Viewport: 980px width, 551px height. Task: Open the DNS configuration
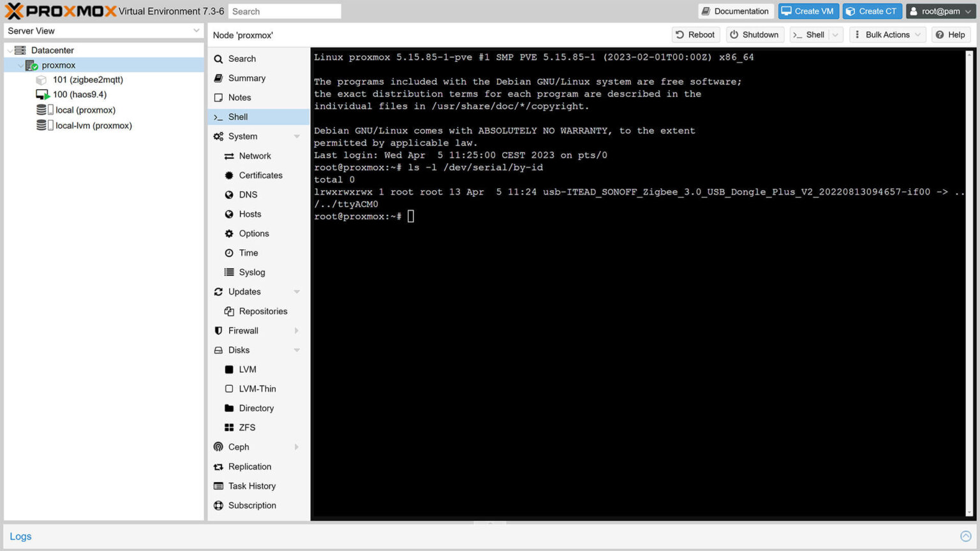pos(248,195)
